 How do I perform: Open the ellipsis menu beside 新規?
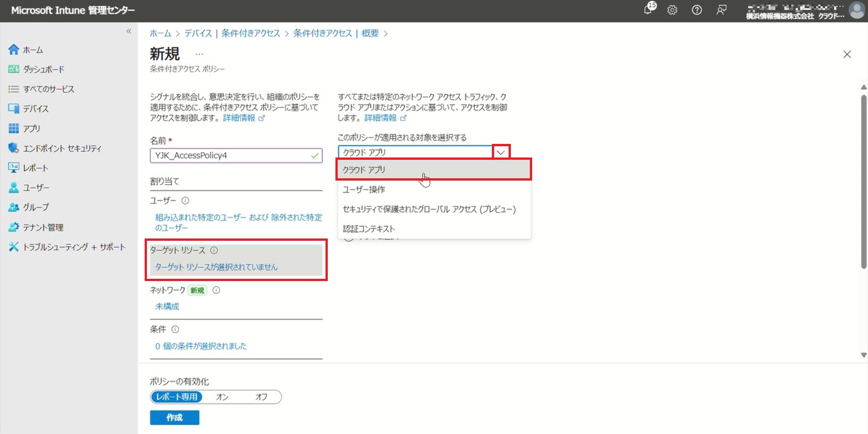point(199,54)
